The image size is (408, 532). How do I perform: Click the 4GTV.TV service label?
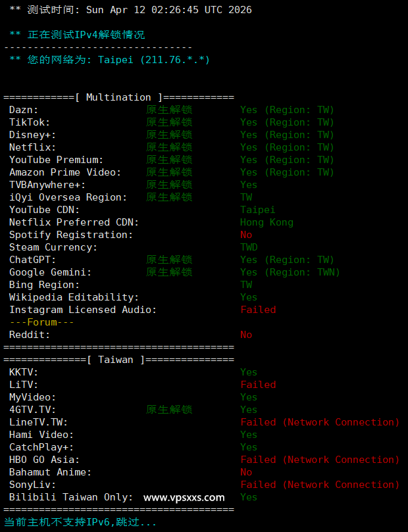(32, 410)
